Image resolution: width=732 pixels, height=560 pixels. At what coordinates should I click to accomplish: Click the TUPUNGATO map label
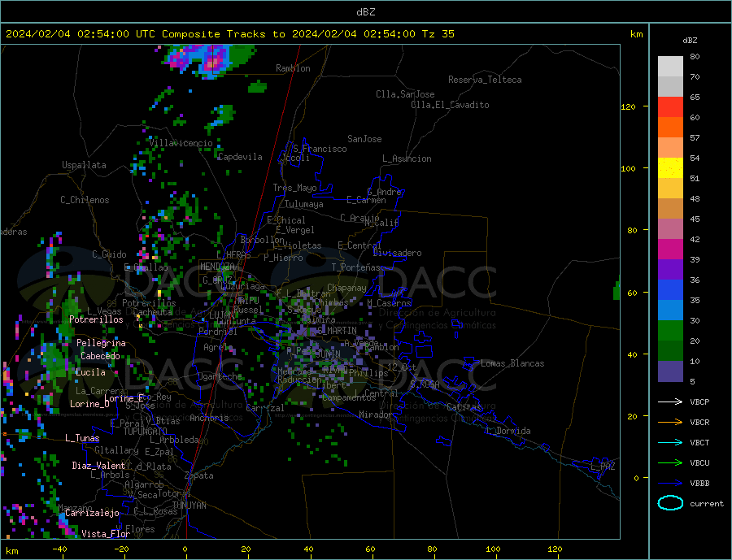click(146, 432)
